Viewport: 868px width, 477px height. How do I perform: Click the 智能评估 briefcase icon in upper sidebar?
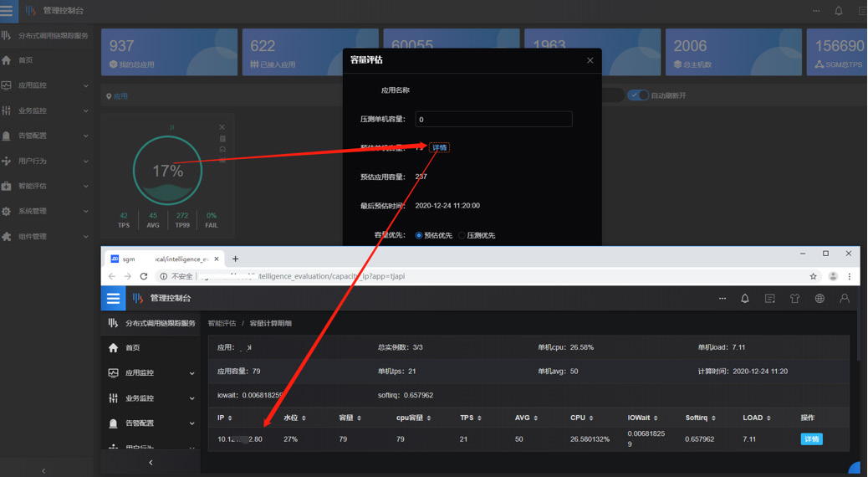[6, 186]
